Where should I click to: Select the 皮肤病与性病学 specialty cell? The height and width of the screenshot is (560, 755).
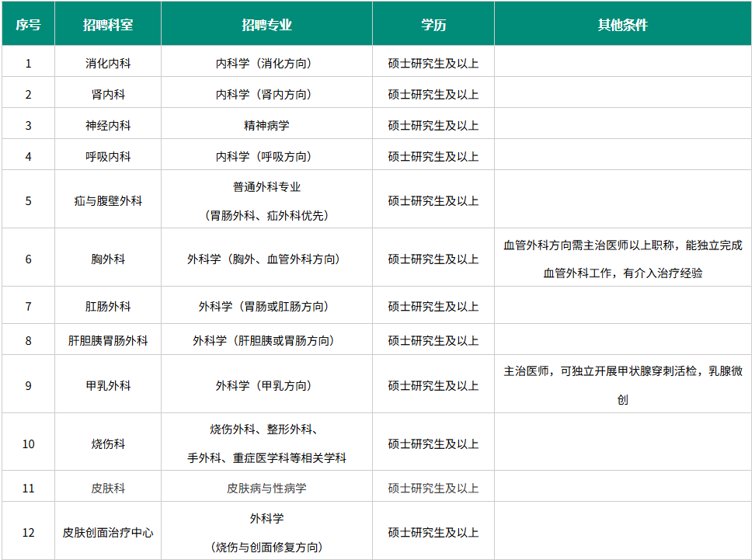266,489
